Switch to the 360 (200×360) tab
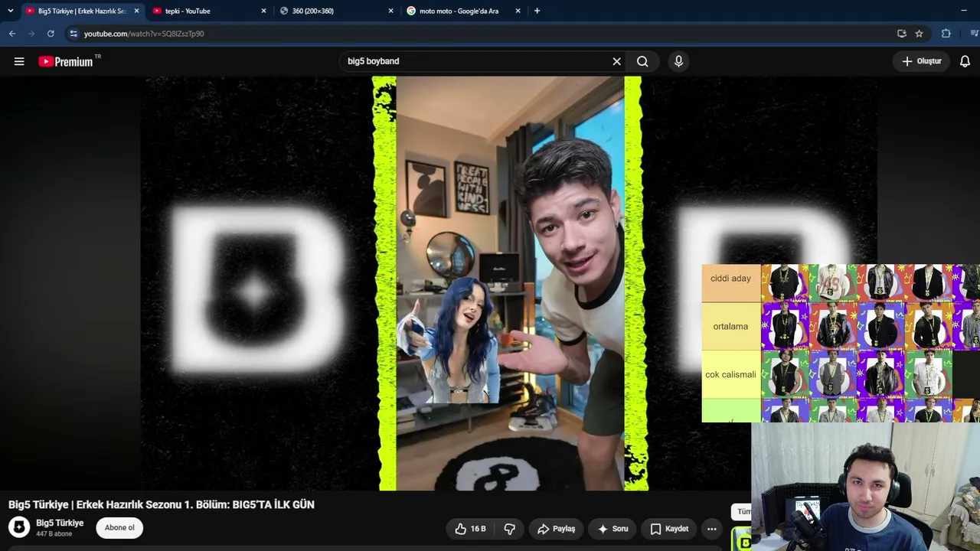Image resolution: width=980 pixels, height=551 pixels. click(336, 11)
